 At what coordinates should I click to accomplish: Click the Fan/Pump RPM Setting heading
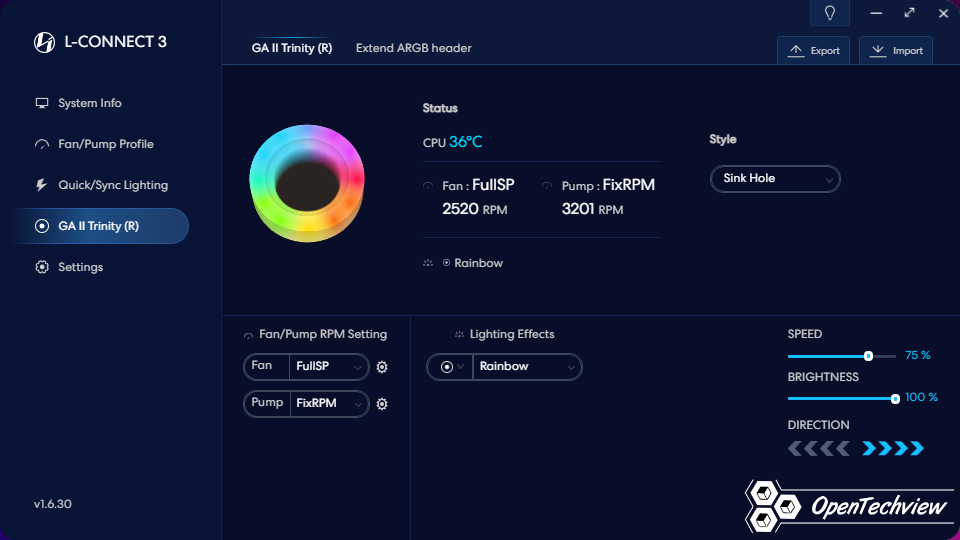[x=323, y=334]
